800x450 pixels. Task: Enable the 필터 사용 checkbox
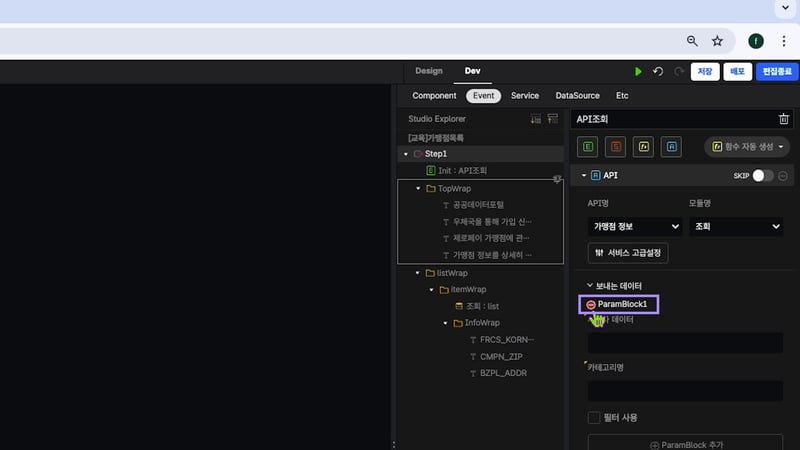point(594,418)
